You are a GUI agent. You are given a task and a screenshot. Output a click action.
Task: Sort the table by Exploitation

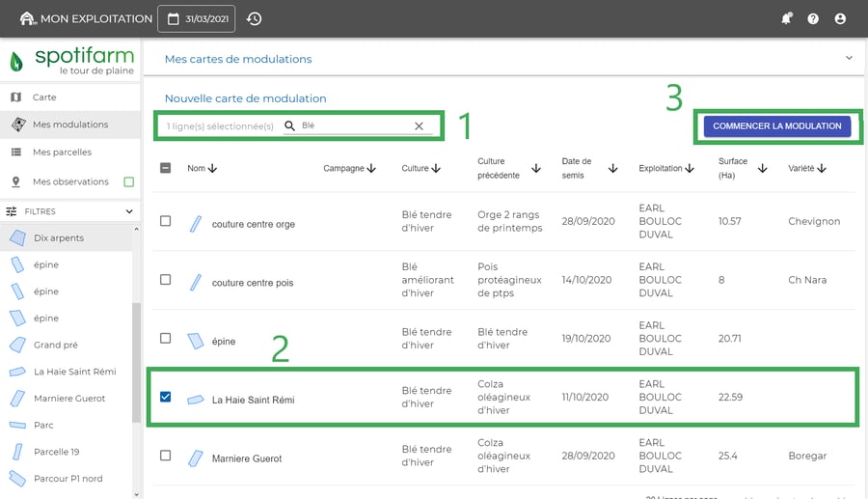690,168
